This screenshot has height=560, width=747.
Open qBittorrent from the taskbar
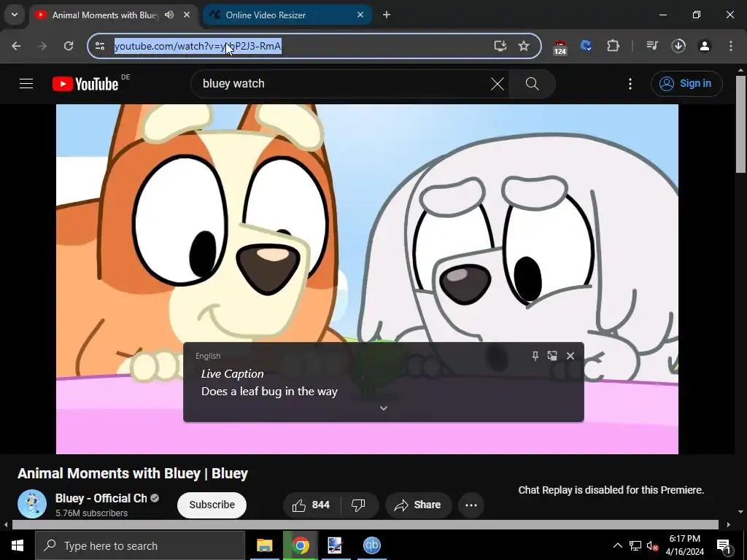pyautogui.click(x=371, y=545)
